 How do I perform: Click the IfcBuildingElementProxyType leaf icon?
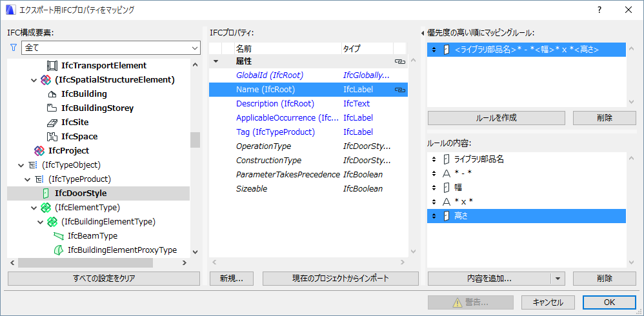[59, 250]
